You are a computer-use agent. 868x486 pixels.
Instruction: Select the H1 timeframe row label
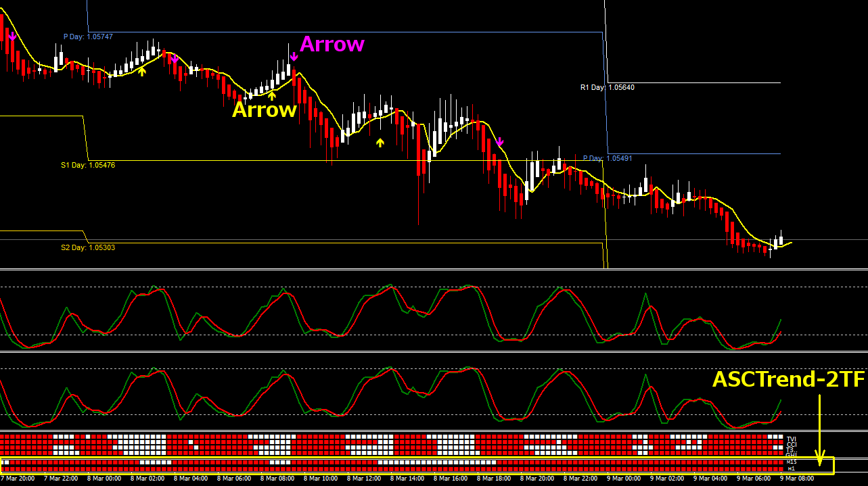(791, 468)
